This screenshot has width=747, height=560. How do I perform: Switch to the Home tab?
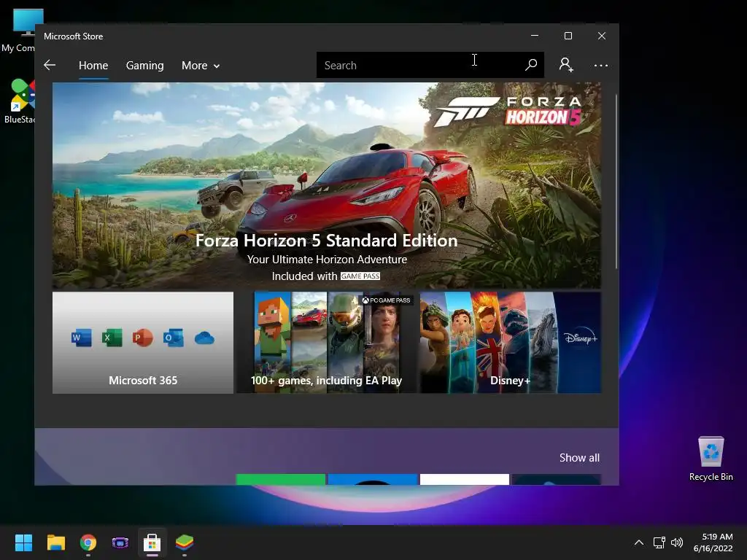[93, 65]
